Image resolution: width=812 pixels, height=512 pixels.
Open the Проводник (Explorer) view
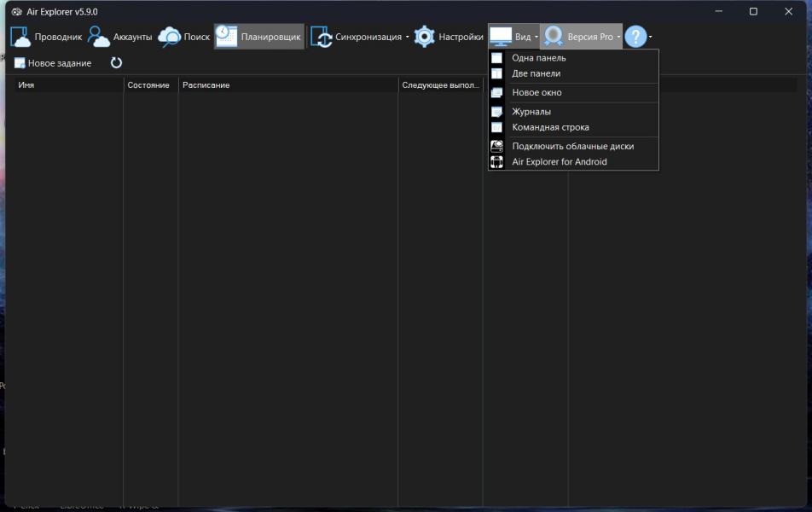(x=47, y=37)
